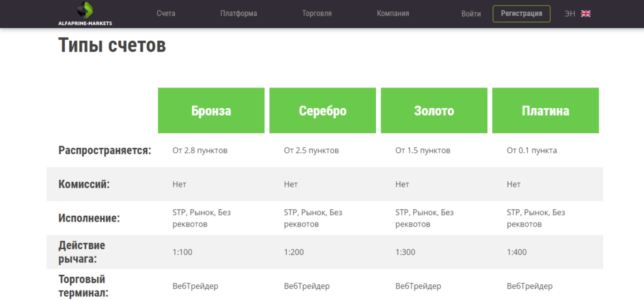Click the Типы счетов heading
644x300 pixels.
[112, 45]
